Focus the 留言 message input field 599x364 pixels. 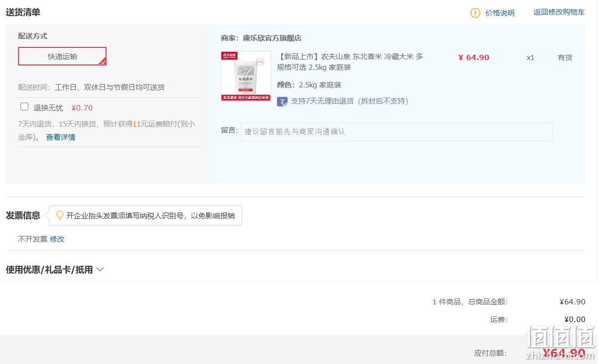point(396,132)
